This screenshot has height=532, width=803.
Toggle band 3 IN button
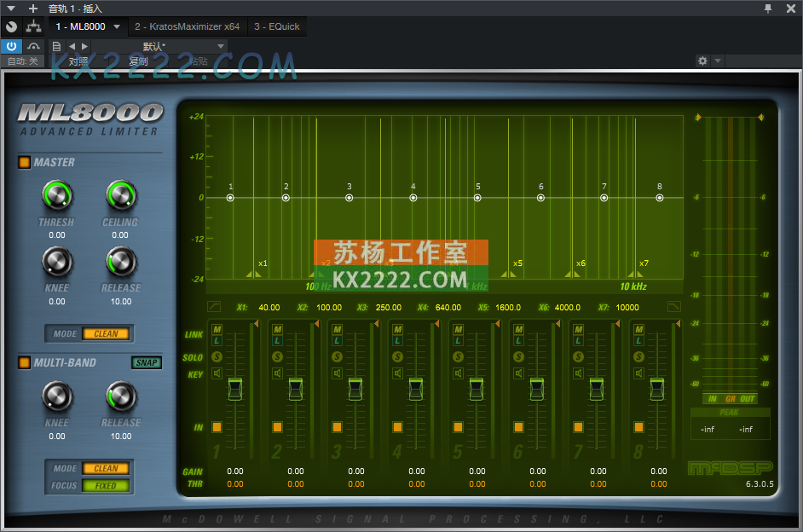[x=337, y=427]
